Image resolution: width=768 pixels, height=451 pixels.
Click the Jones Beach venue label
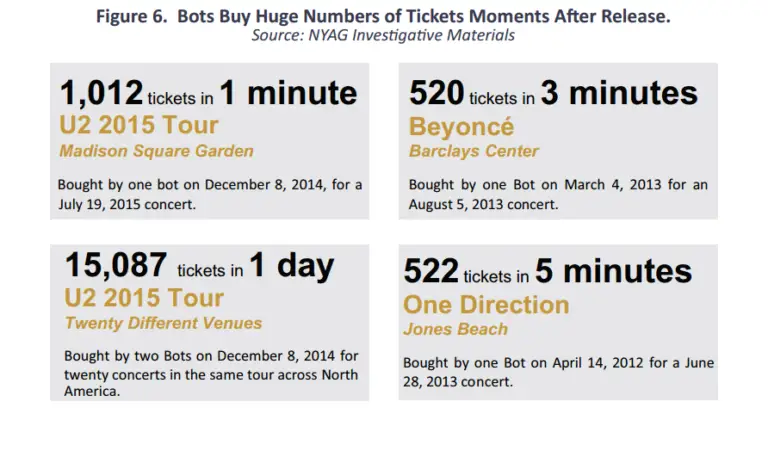point(456,329)
